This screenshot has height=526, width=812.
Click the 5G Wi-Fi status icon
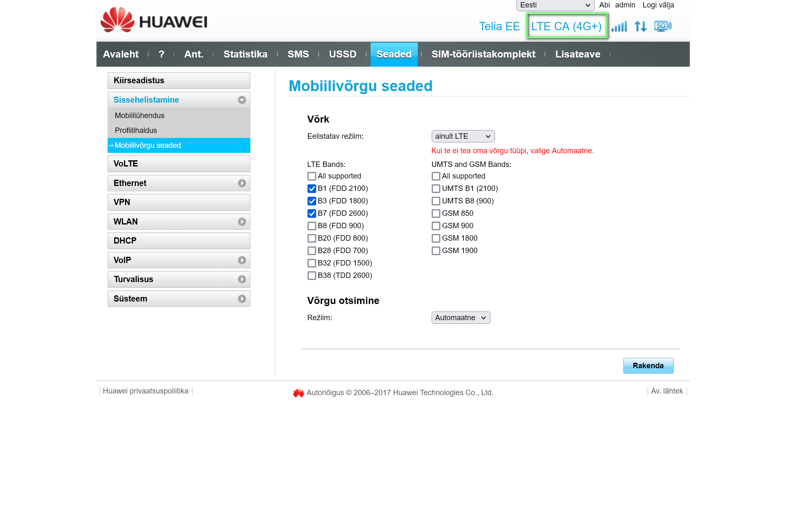pos(663,27)
